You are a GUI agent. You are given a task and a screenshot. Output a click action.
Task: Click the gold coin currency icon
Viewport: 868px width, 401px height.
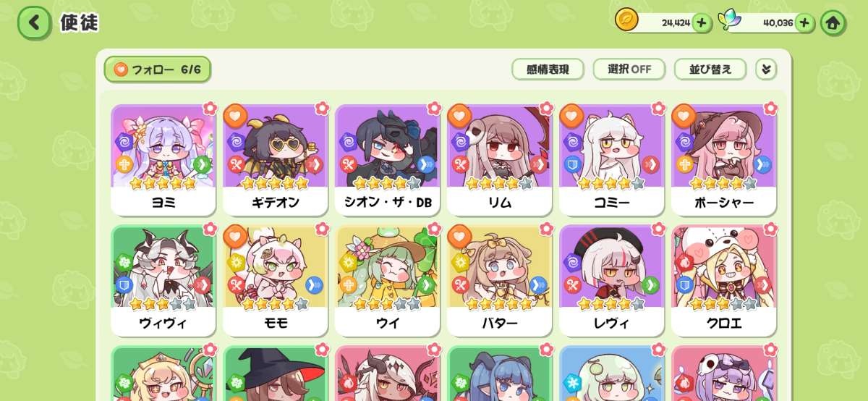point(626,20)
